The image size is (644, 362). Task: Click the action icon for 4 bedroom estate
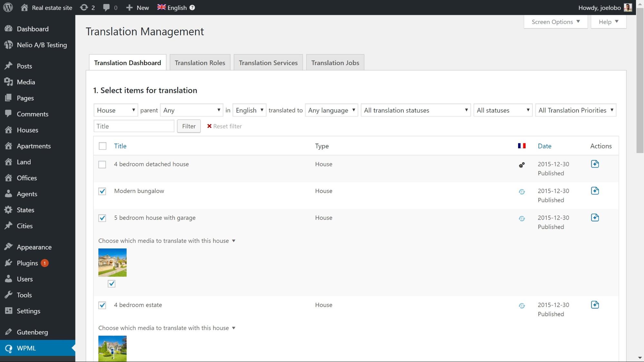click(595, 305)
